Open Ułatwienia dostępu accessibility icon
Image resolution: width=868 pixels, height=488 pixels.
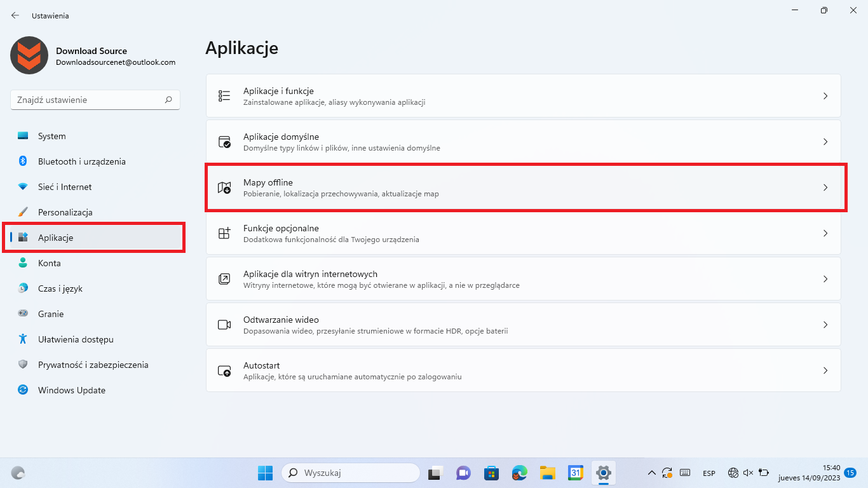click(23, 339)
